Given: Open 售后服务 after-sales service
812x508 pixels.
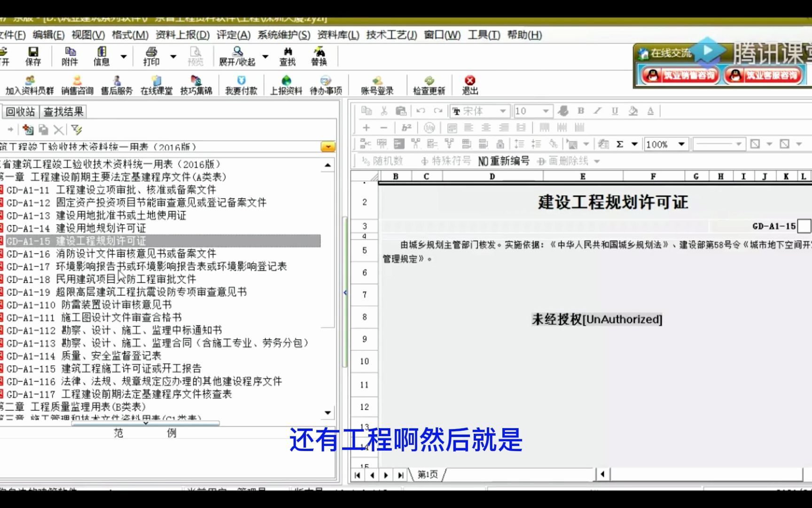Looking at the screenshot, I should tap(117, 85).
